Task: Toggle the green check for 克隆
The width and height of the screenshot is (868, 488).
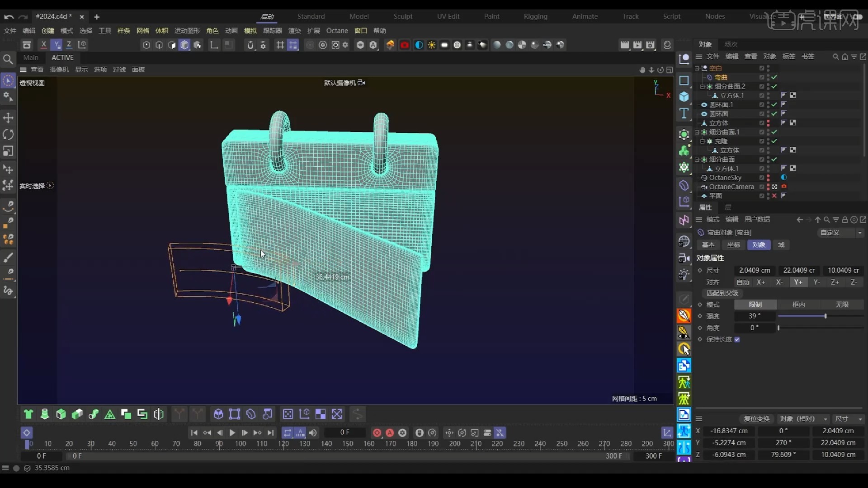Action: click(774, 141)
